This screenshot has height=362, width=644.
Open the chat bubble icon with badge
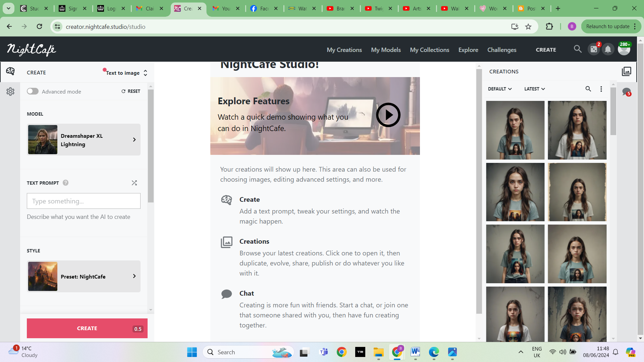(626, 92)
